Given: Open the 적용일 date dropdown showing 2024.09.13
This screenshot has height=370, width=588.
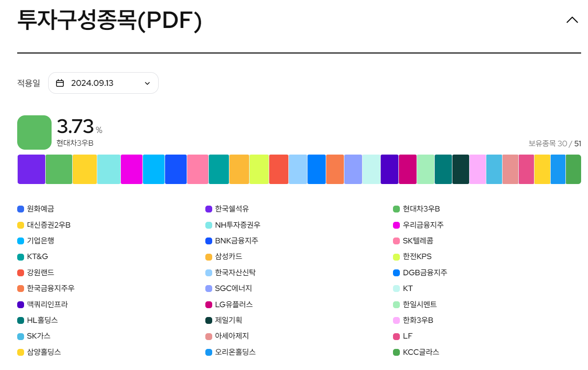Looking at the screenshot, I should pyautogui.click(x=103, y=83).
